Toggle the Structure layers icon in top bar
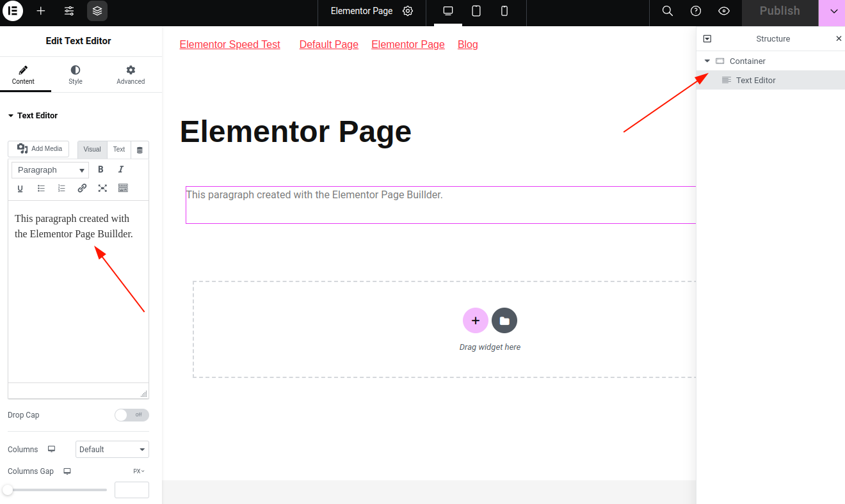The height and width of the screenshot is (504, 845). pos(97,11)
